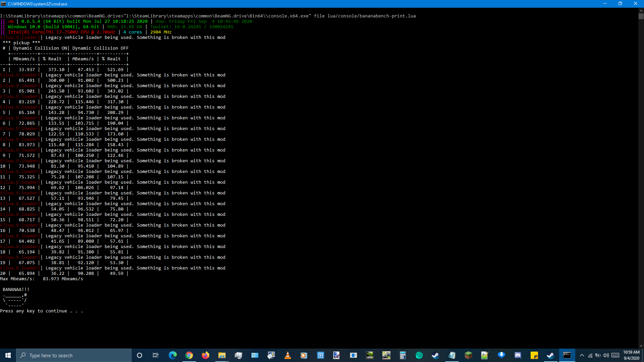The width and height of the screenshot is (644, 362).
Task: Click the console scrollbar down arrow
Action: [x=641, y=346]
